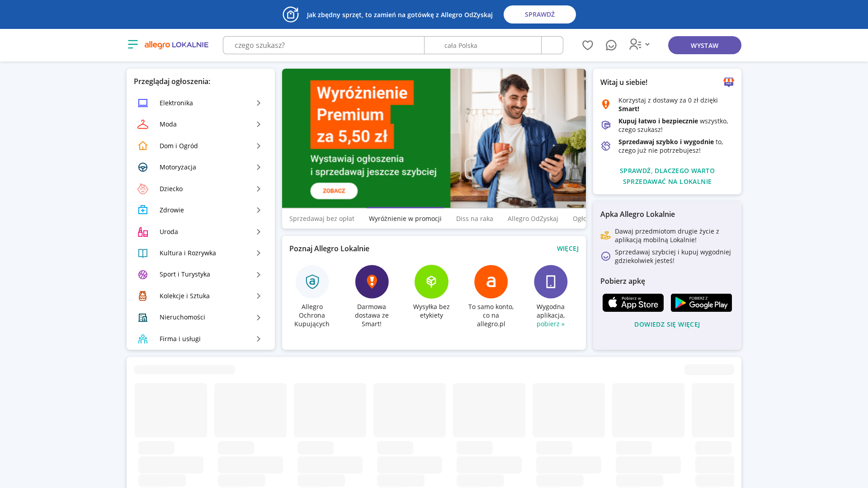Screen dimensions: 868x488
Task: Expand Dom i Ogród category chevron
Action: click(x=259, y=146)
